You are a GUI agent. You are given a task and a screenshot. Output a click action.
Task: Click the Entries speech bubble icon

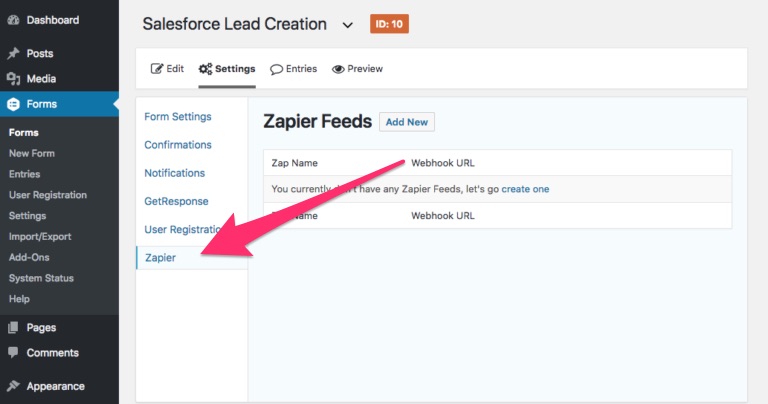coord(276,70)
